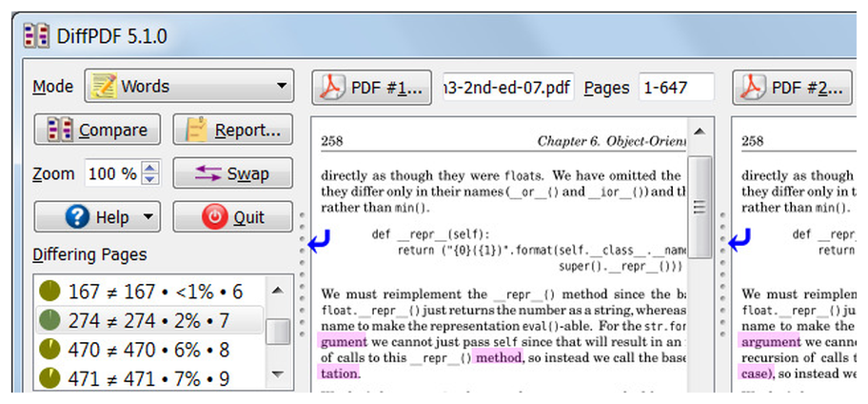Click highlighted word 'argument' in PDF #2
This screenshot has width=868, height=404.
pyautogui.click(x=771, y=341)
